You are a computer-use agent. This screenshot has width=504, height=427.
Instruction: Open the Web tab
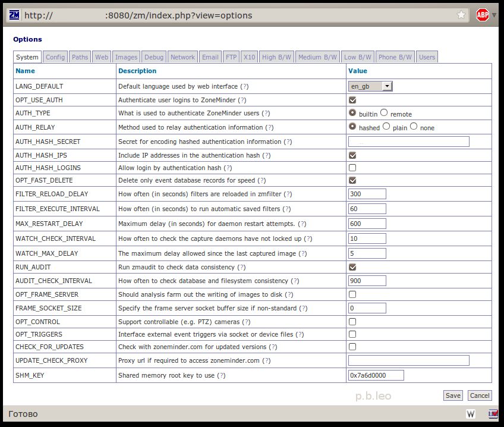102,57
